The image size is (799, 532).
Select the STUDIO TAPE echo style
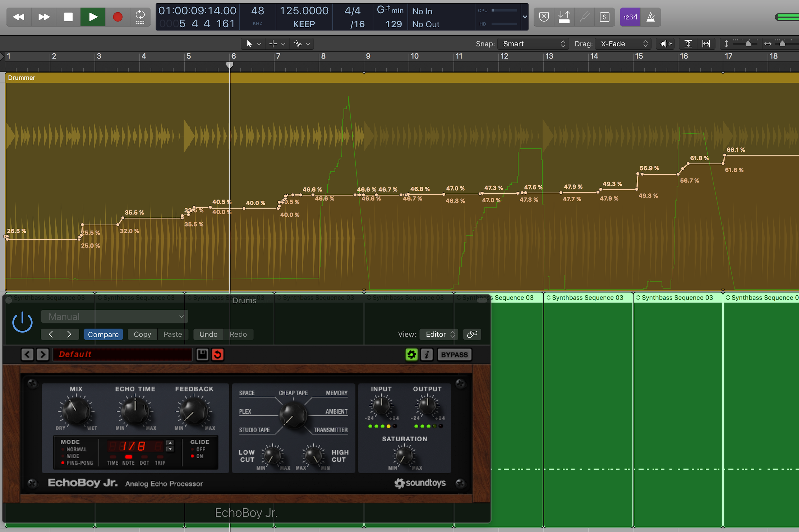(x=254, y=430)
